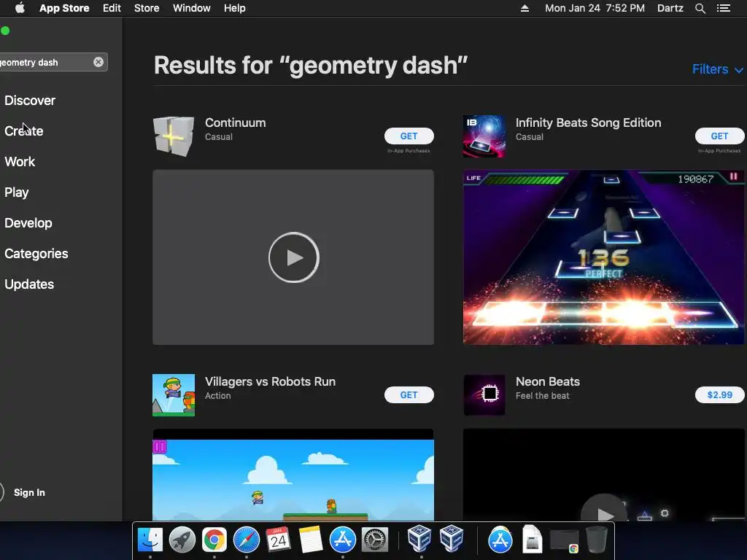
Task: Open the Store menu
Action: [147, 8]
